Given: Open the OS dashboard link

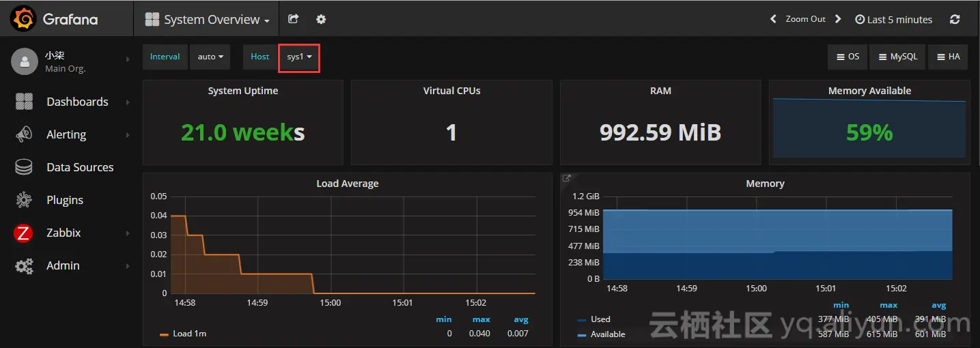Looking at the screenshot, I should [848, 57].
